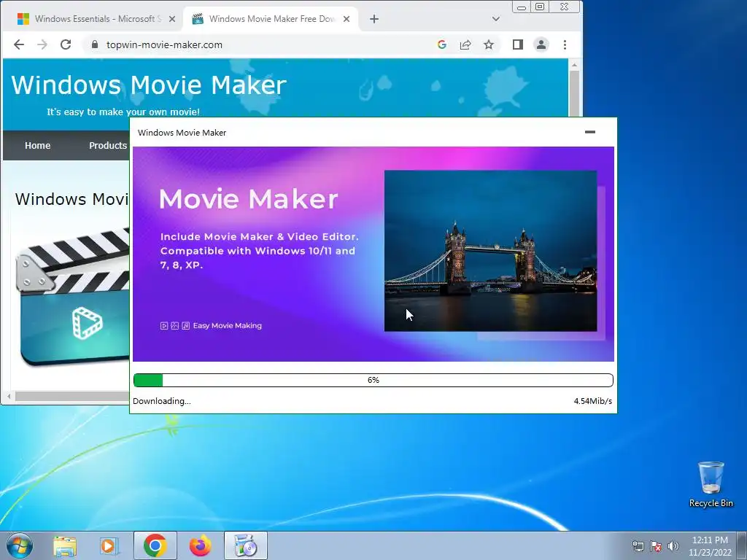The image size is (747, 560).
Task: Click the address bar URL topwin-movie-maker.com
Action: click(x=164, y=44)
